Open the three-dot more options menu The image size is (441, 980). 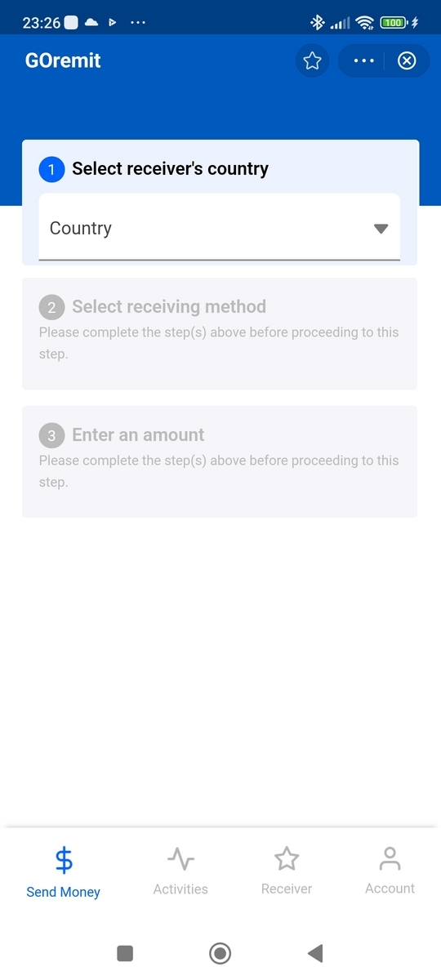tap(363, 61)
